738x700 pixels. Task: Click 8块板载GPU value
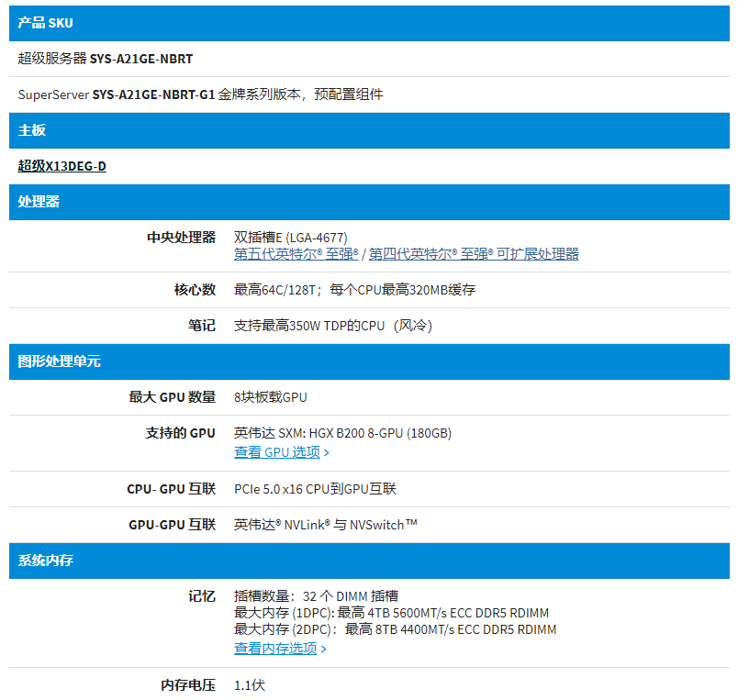tap(271, 397)
